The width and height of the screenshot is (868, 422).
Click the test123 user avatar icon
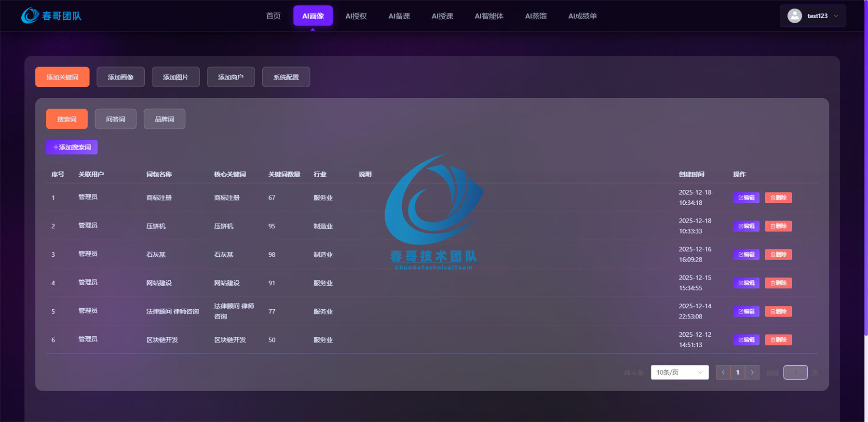pos(794,16)
